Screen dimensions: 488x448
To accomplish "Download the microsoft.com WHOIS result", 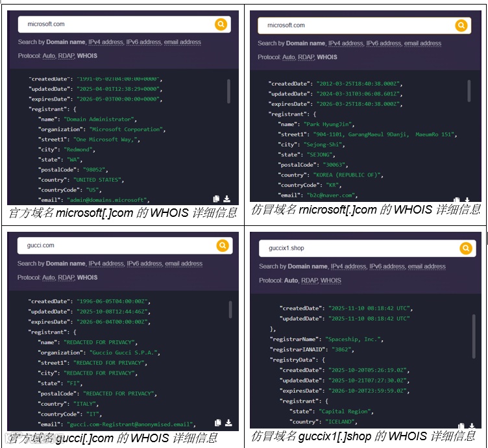I will click(x=227, y=199).
